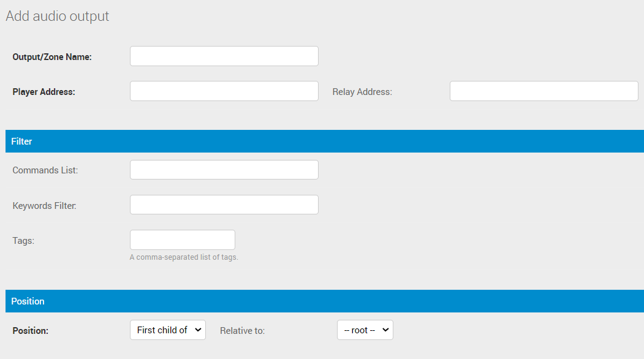Click the 'Add audio output' page heading

[x=58, y=17]
